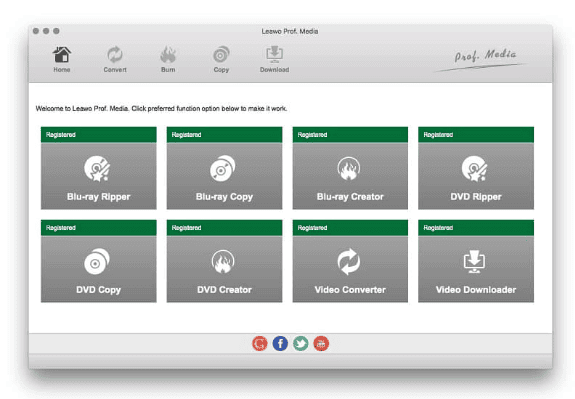
Task: Open the Home toolbar icon
Action: click(62, 59)
